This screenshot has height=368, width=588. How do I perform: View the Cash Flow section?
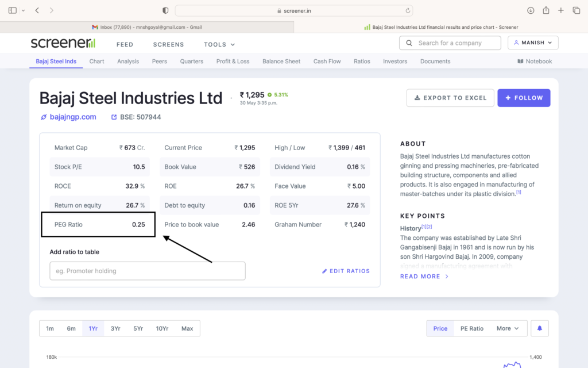pyautogui.click(x=327, y=61)
